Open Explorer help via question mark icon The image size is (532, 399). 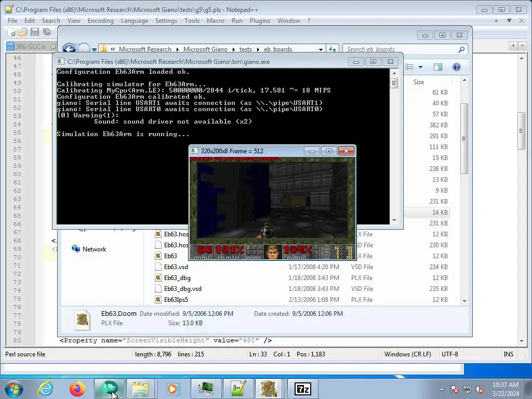457,67
